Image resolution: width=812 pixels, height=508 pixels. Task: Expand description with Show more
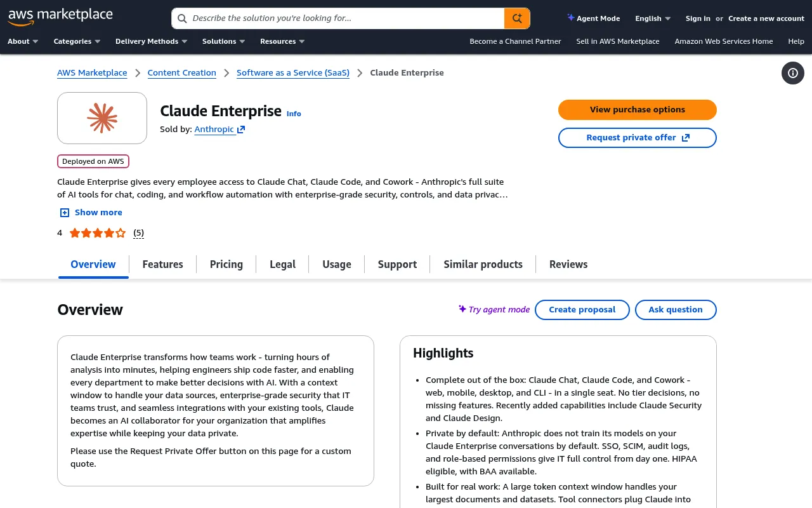click(91, 213)
